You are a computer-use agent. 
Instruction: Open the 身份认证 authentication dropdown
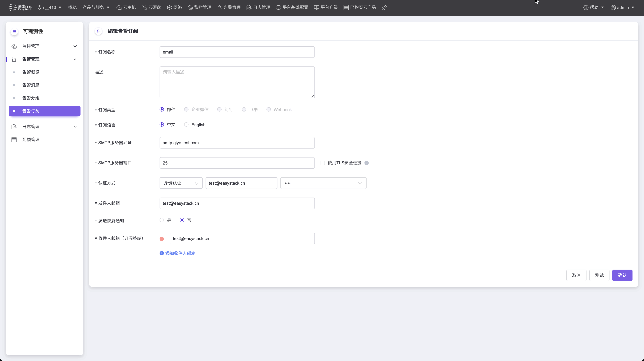[x=181, y=183]
